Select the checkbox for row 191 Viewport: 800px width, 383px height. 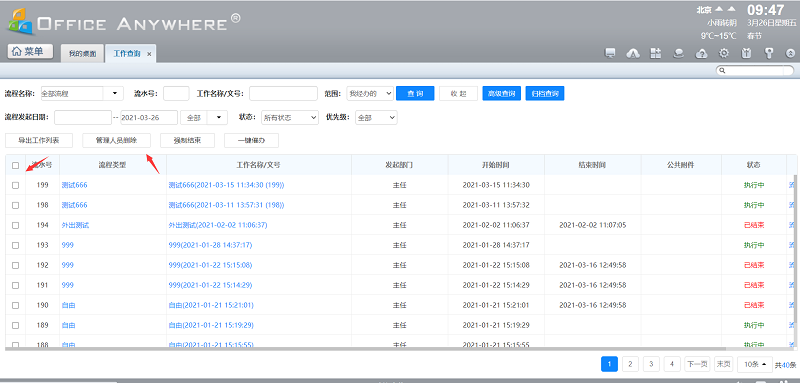click(15, 285)
